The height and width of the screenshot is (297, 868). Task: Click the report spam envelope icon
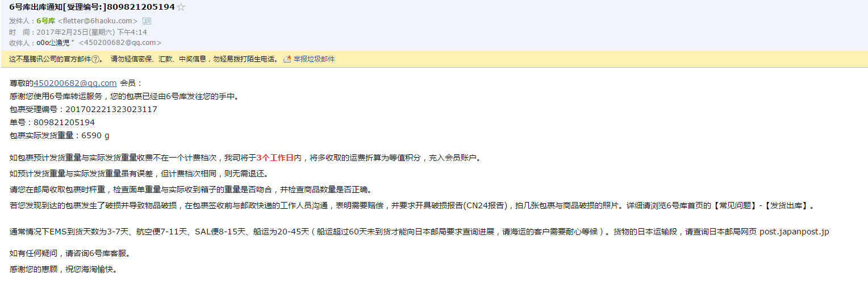click(x=287, y=59)
